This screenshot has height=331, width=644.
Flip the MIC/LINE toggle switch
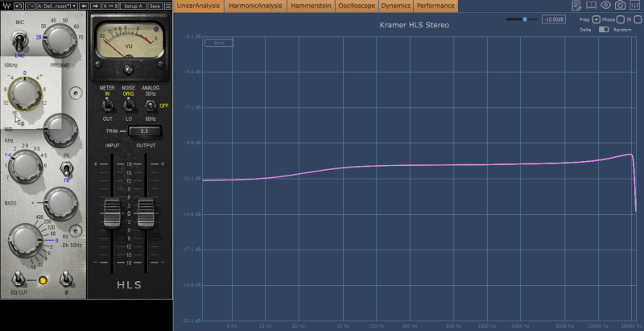19,42
